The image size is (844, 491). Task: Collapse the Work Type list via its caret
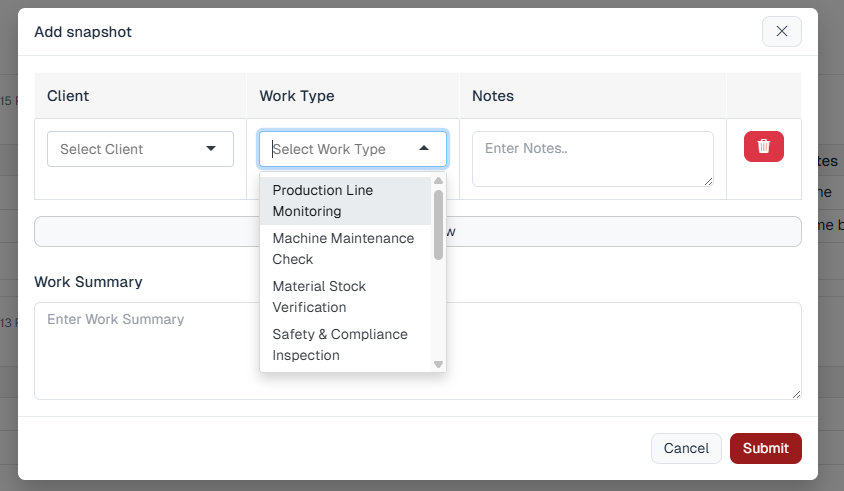424,149
